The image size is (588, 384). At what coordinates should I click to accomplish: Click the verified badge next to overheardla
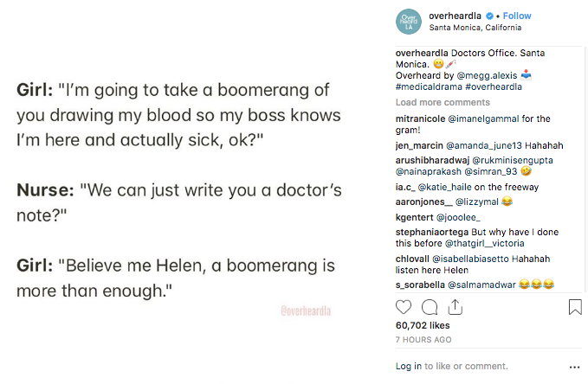pyautogui.click(x=489, y=16)
